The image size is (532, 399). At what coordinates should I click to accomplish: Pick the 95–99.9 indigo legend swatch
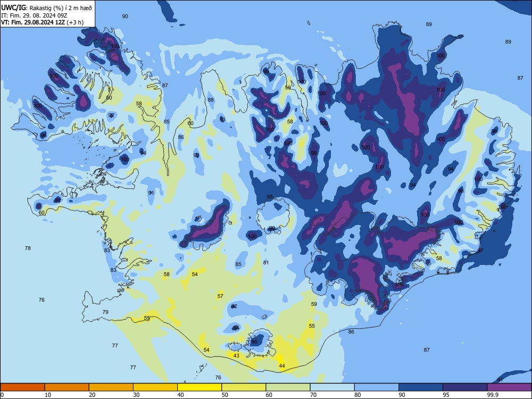coord(465,387)
